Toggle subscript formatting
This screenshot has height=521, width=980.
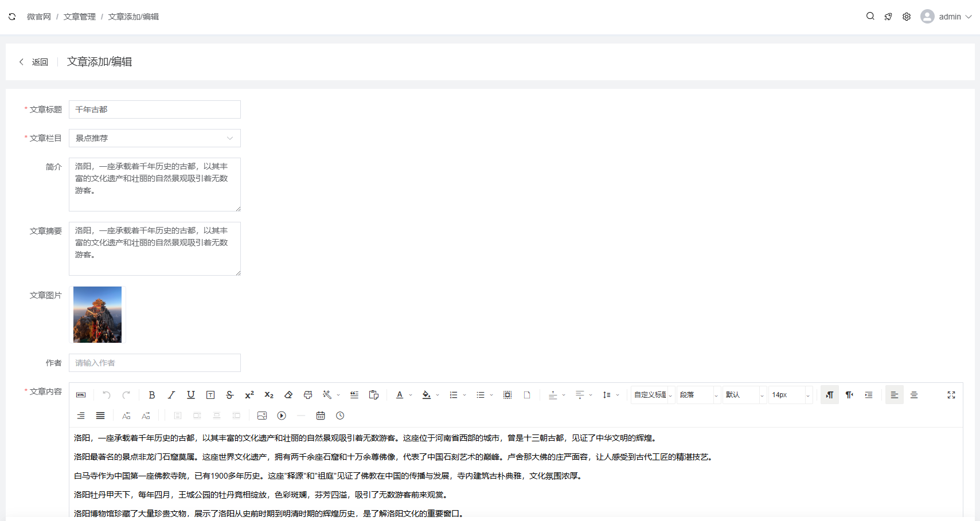pos(269,395)
